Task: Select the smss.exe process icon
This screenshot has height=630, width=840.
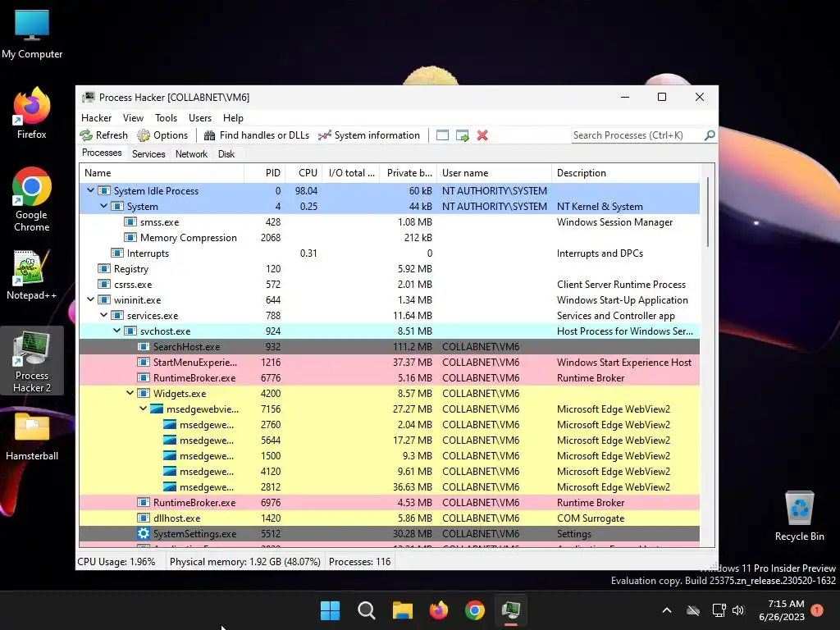Action: 130,221
